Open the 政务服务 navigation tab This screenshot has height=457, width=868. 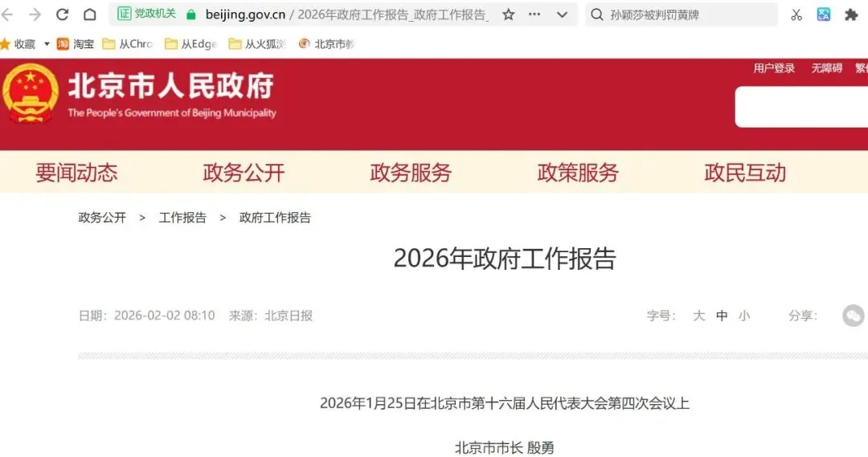411,173
